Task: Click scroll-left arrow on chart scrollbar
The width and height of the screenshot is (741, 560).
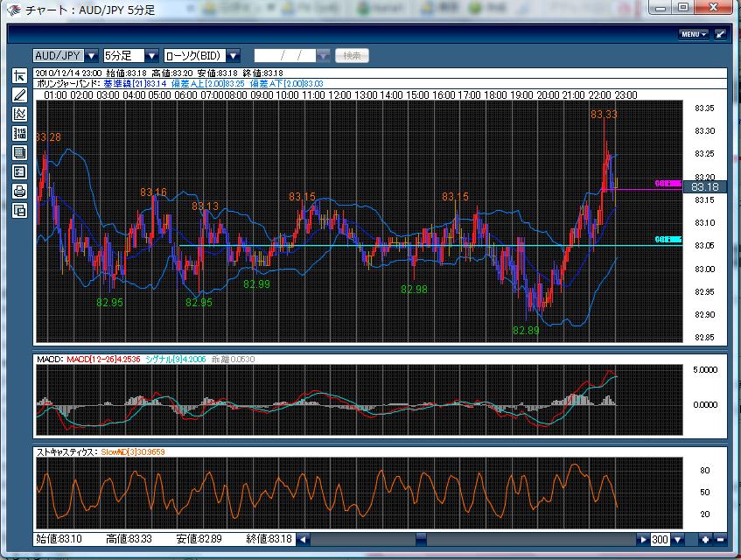Action: point(304,539)
